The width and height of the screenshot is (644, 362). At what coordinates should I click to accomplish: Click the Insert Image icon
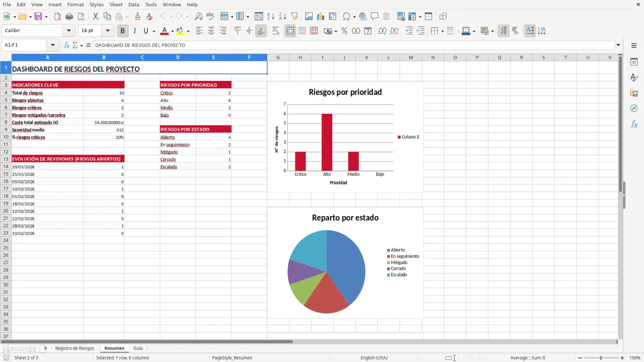(309, 17)
